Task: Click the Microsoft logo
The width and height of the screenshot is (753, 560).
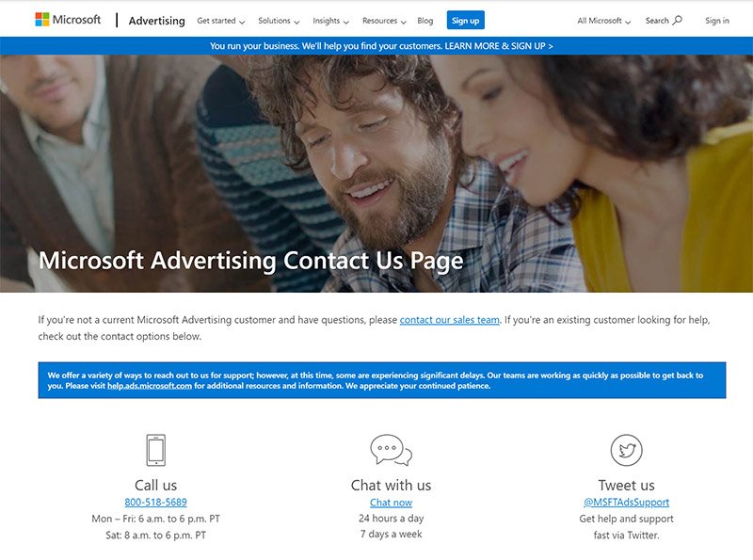Action: [x=68, y=20]
